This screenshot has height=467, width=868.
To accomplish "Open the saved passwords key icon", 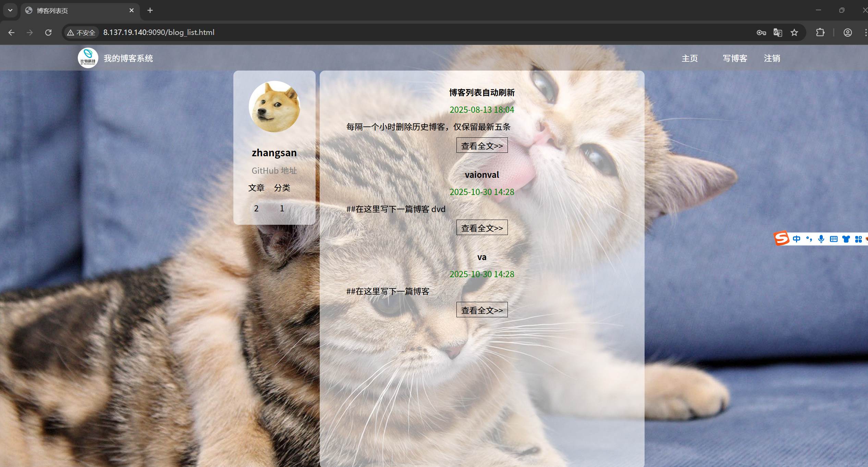I will click(761, 33).
